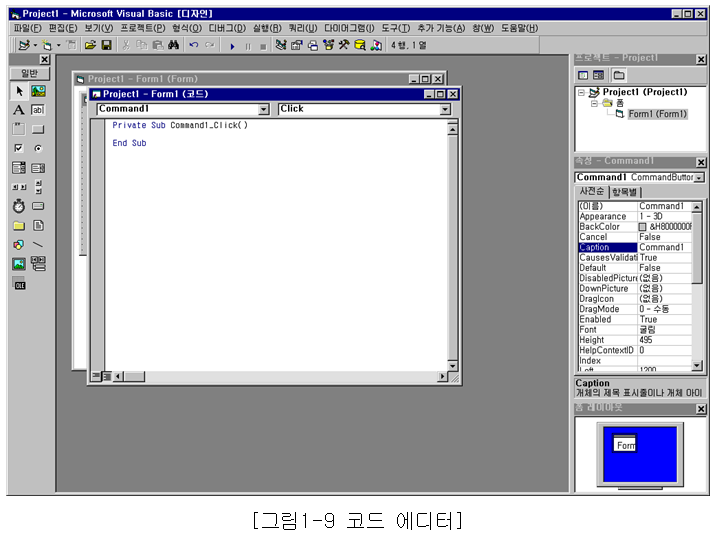This screenshot has height=544, width=717.
Task: Open the Object Browser toolbar icon
Action: 328,45
